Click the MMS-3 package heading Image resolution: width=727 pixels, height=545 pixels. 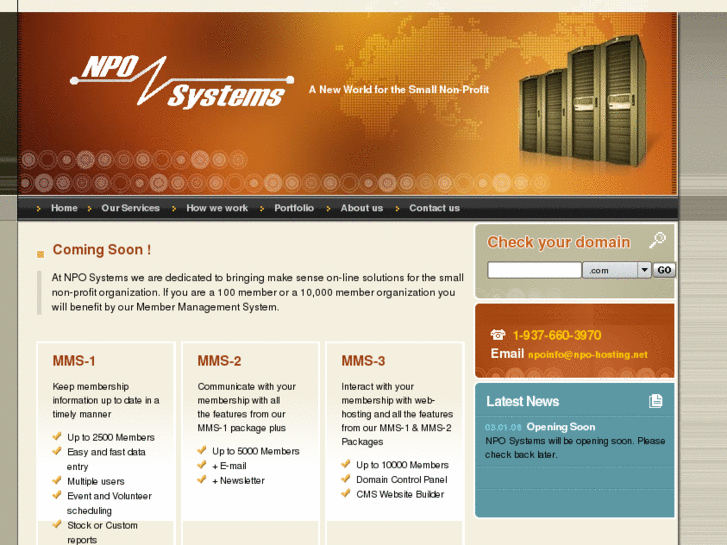(x=363, y=361)
